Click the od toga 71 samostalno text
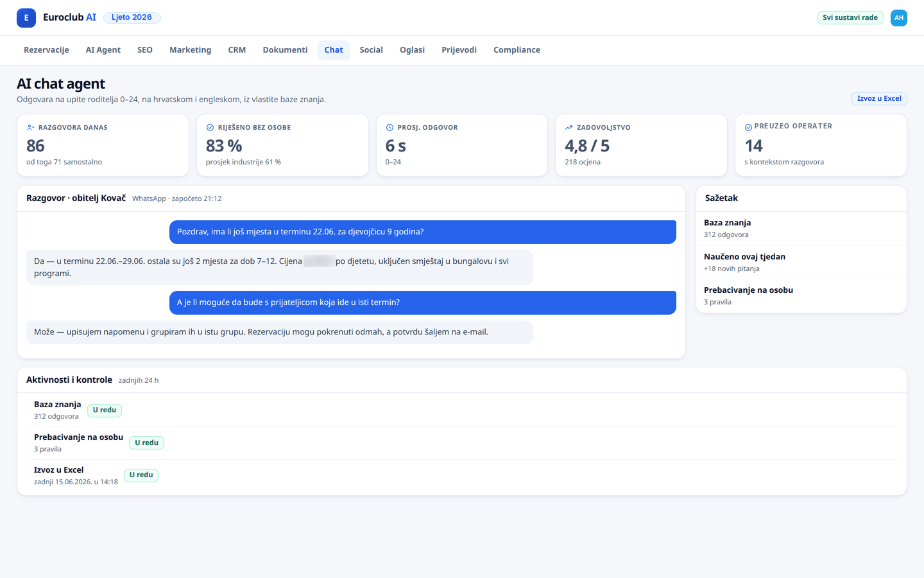Screen dimensions: 924x578 pyautogui.click(x=64, y=162)
